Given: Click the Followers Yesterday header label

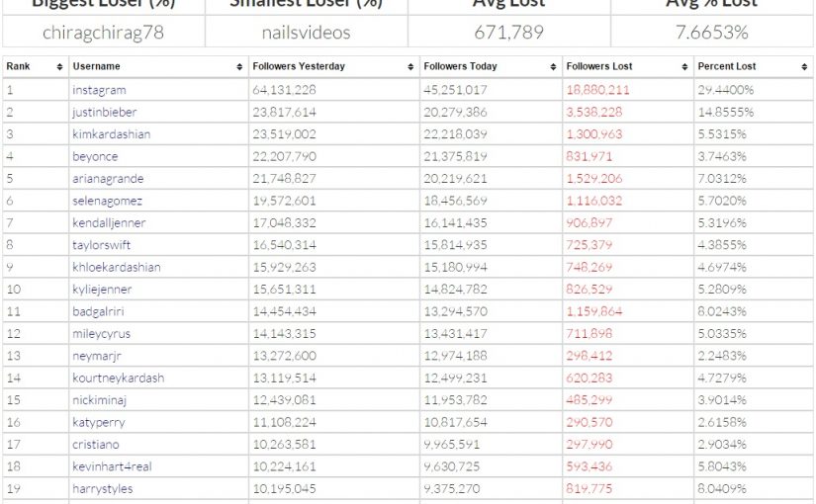Looking at the screenshot, I should point(299,66).
